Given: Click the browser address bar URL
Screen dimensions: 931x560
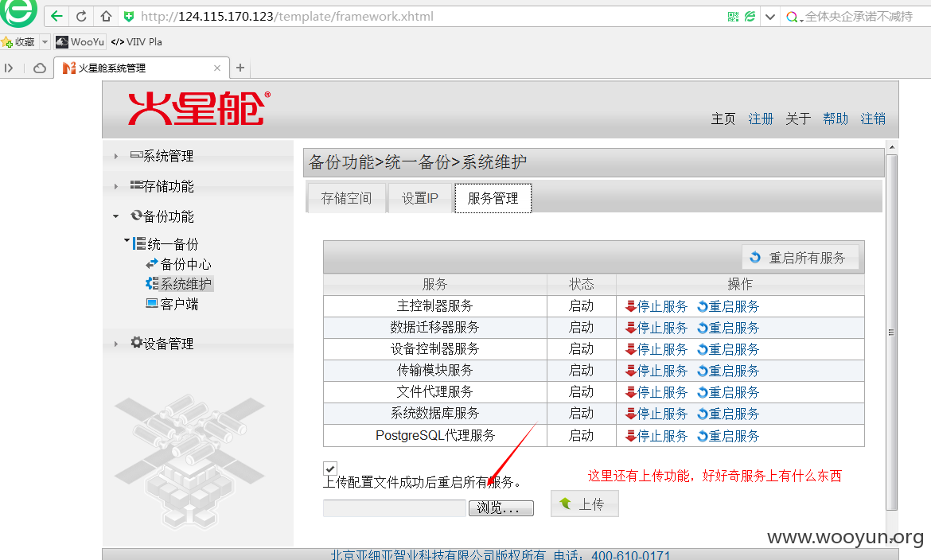Looking at the screenshot, I should 286,17.
